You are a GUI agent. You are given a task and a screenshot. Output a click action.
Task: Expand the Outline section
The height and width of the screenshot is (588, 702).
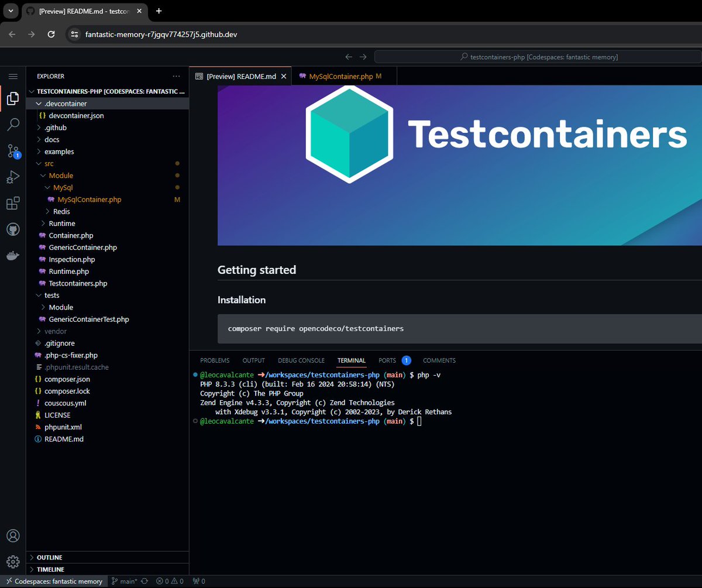click(x=108, y=558)
